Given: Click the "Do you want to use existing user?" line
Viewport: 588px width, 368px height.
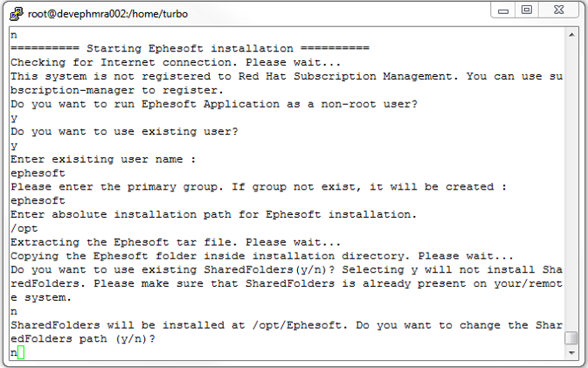Looking at the screenshot, I should tap(124, 131).
